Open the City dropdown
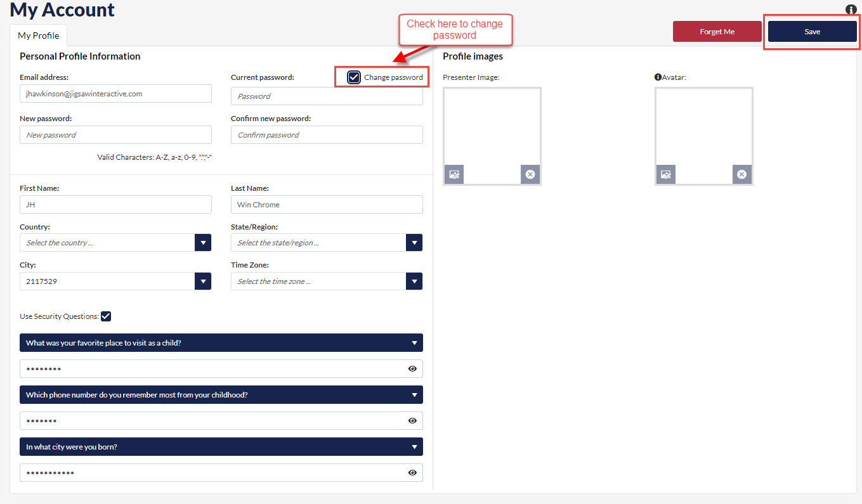The height and width of the screenshot is (504, 862). [203, 281]
